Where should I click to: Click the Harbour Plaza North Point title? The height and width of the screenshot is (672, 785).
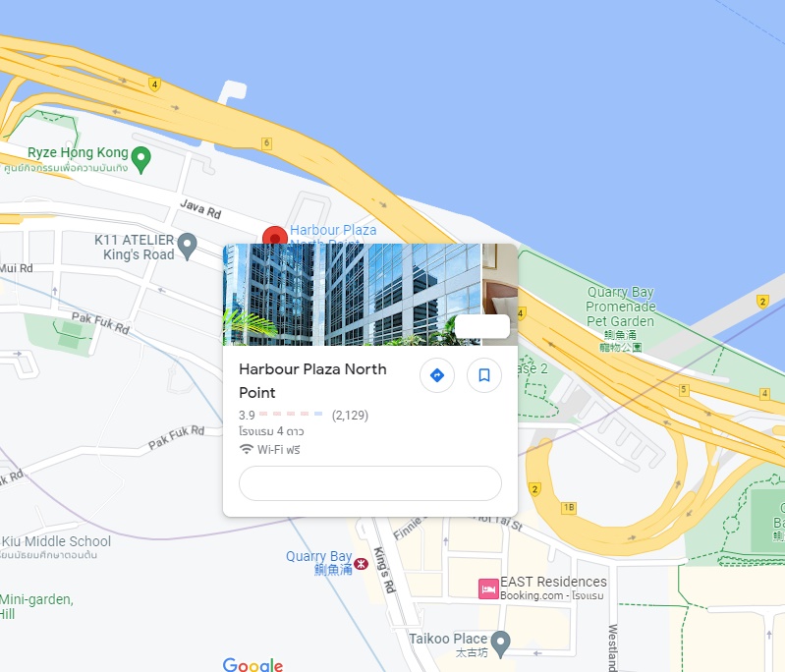tap(312, 380)
